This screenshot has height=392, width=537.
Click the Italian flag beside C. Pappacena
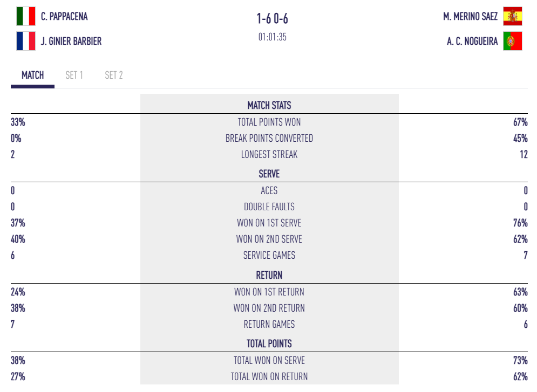pos(26,16)
